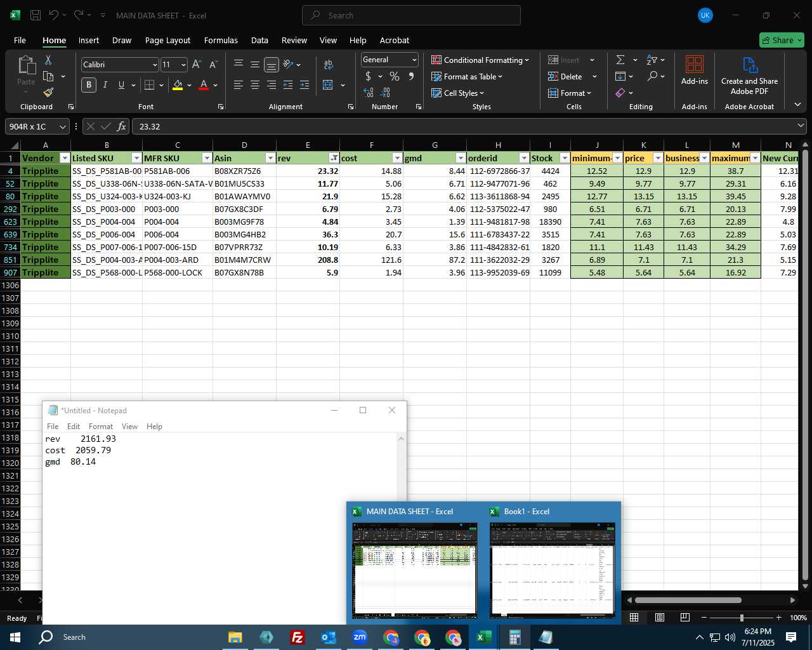Click the Share button
The image size is (812, 650).
782,40
